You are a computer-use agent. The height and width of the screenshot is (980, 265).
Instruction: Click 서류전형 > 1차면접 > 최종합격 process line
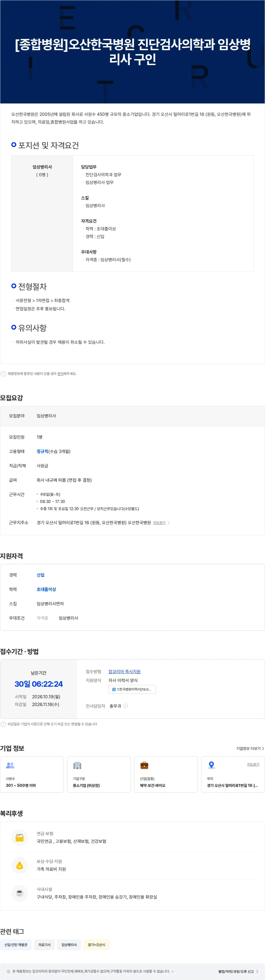click(x=43, y=300)
